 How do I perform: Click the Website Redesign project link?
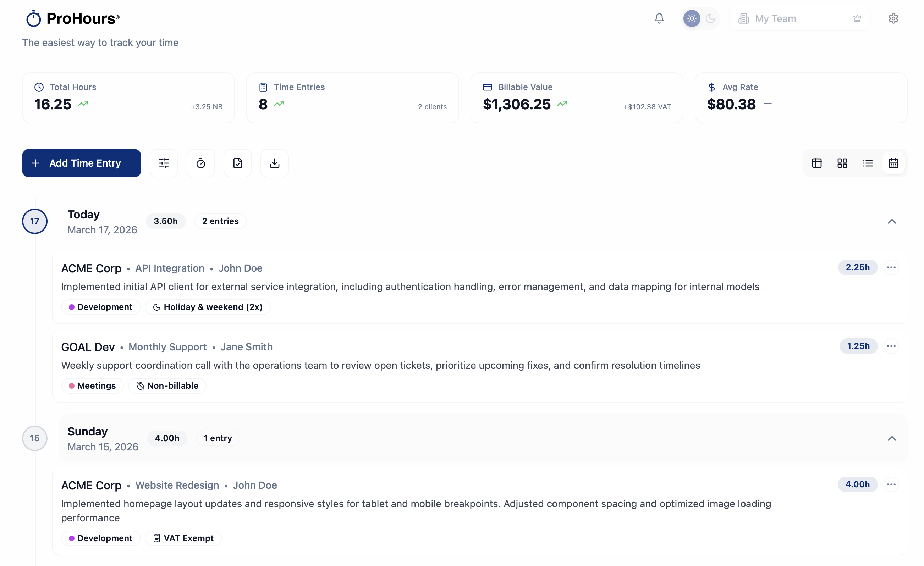click(177, 485)
